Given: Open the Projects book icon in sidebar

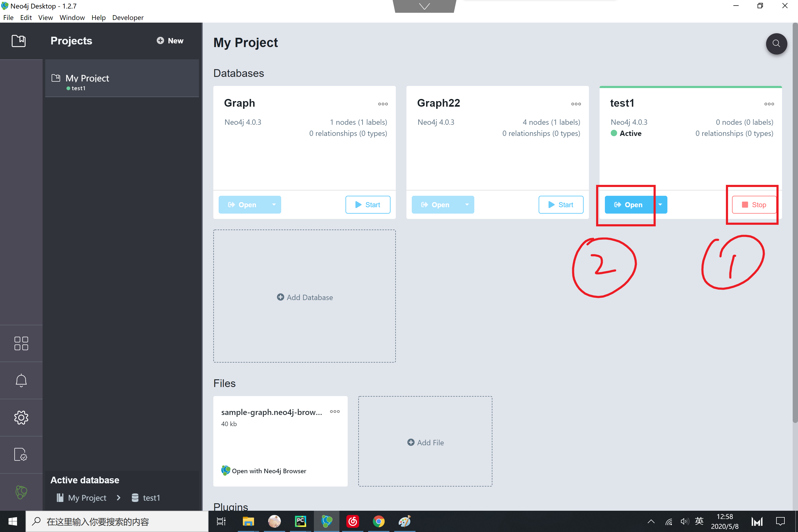Looking at the screenshot, I should pyautogui.click(x=19, y=41).
